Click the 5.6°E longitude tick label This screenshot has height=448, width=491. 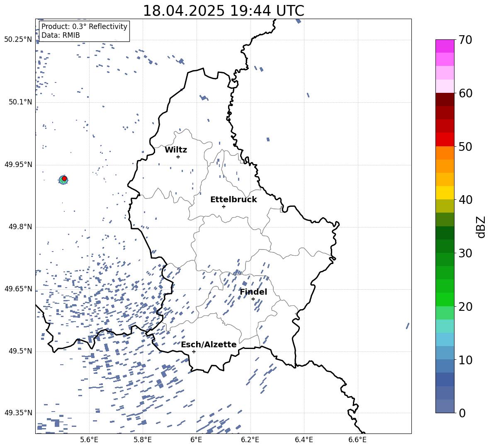click(x=89, y=440)
